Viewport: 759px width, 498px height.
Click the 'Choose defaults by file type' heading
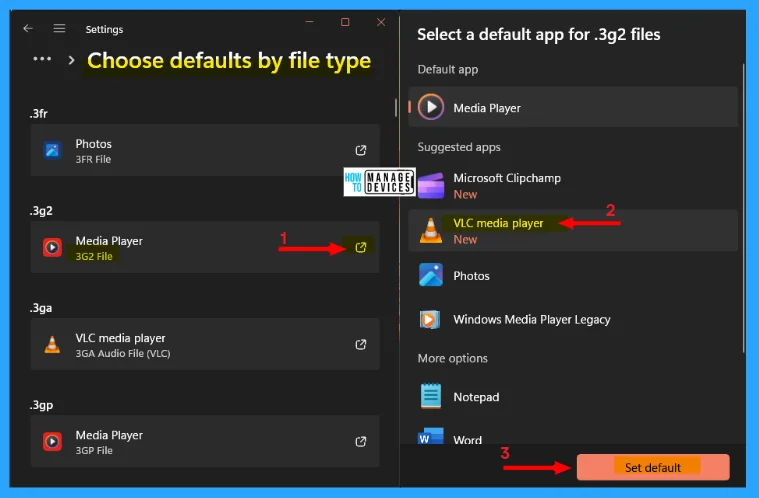[229, 61]
